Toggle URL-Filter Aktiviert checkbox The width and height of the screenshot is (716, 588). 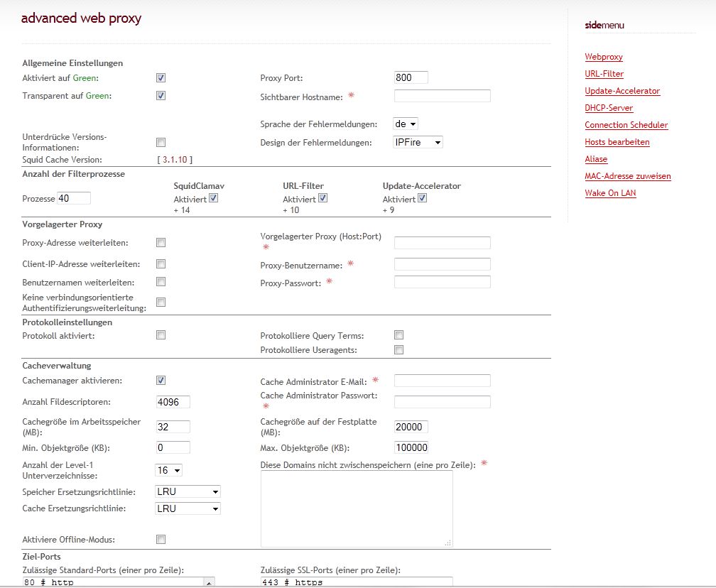322,198
